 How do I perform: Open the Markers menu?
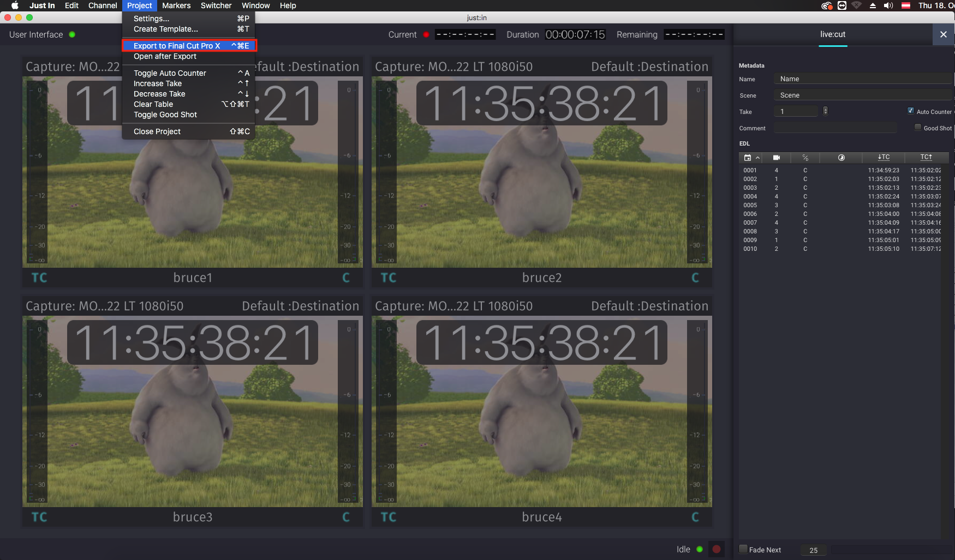(x=176, y=5)
